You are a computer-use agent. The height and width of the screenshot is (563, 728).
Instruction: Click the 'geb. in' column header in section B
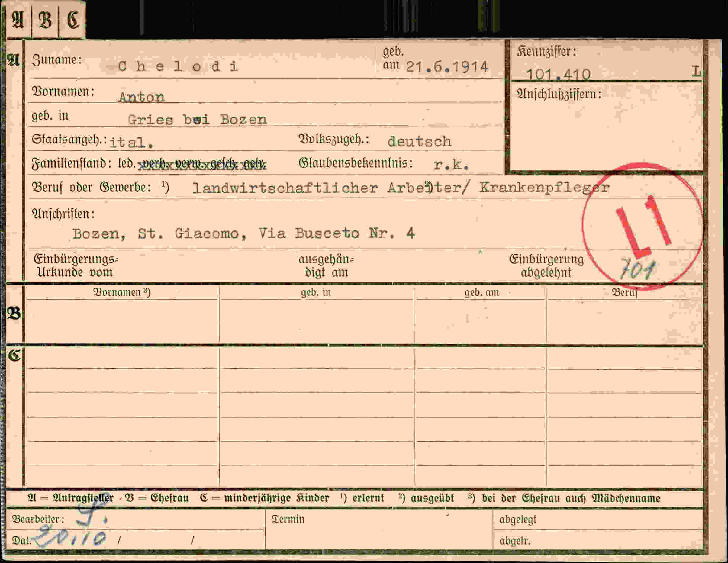click(316, 292)
